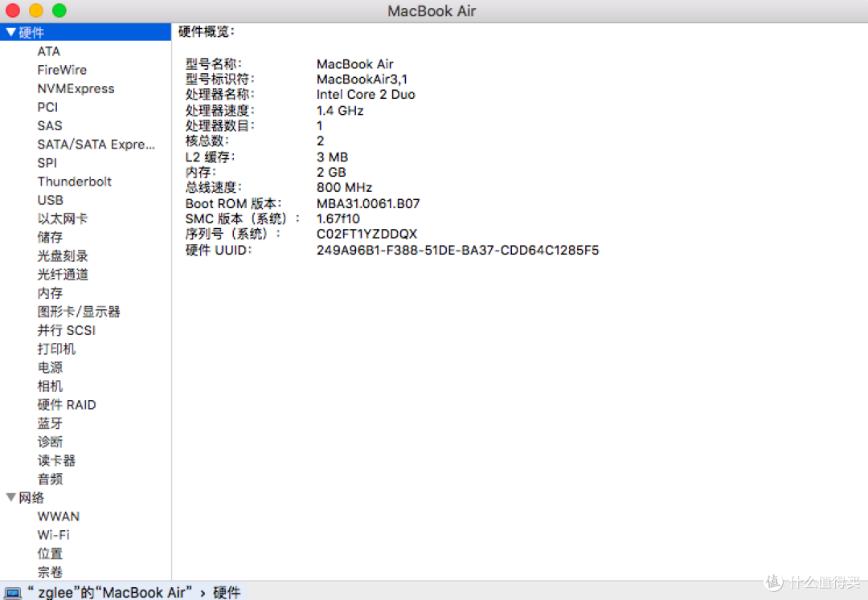Open the 打印机 entry
The width and height of the screenshot is (868, 600).
(56, 349)
